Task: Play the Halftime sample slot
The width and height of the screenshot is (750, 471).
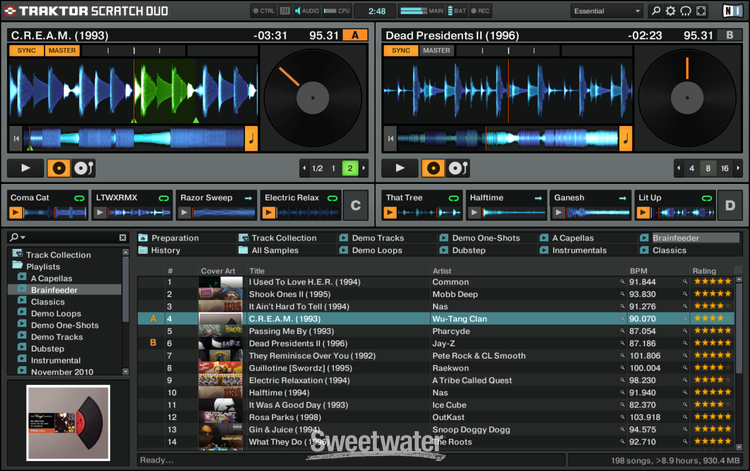Action: pyautogui.click(x=474, y=212)
